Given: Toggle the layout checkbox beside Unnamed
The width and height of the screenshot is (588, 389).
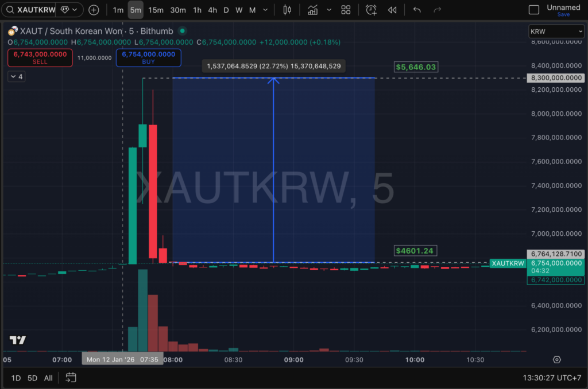Looking at the screenshot, I should click(x=533, y=10).
